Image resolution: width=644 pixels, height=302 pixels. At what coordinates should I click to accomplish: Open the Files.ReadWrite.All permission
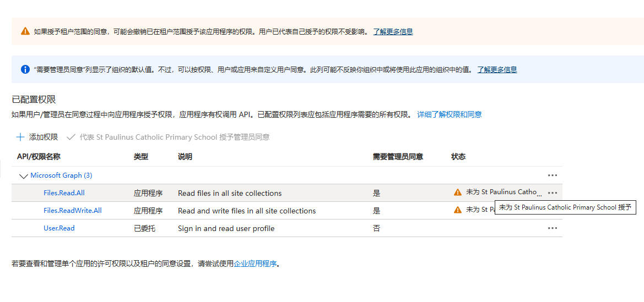click(x=72, y=211)
